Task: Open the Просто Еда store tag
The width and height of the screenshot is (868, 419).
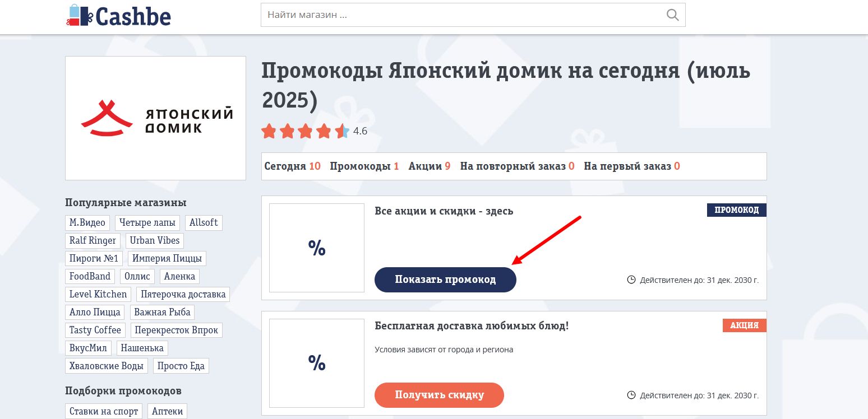Action: coord(181,366)
